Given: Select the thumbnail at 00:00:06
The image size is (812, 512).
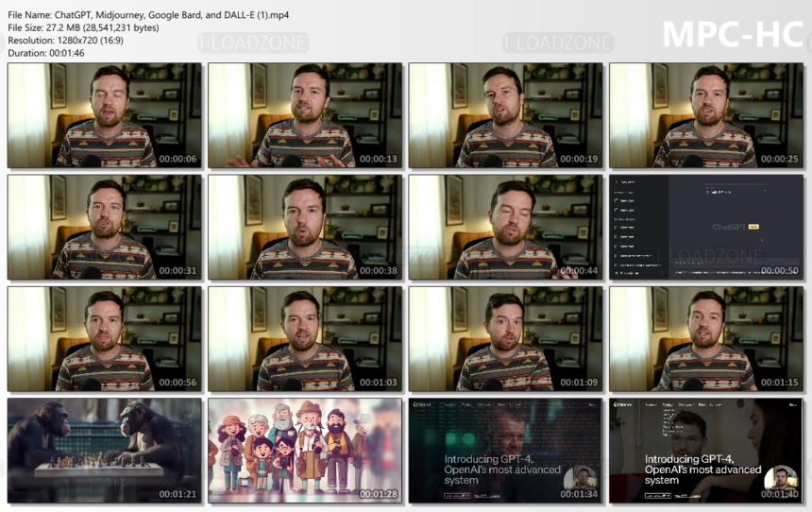Looking at the screenshot, I should point(105,115).
